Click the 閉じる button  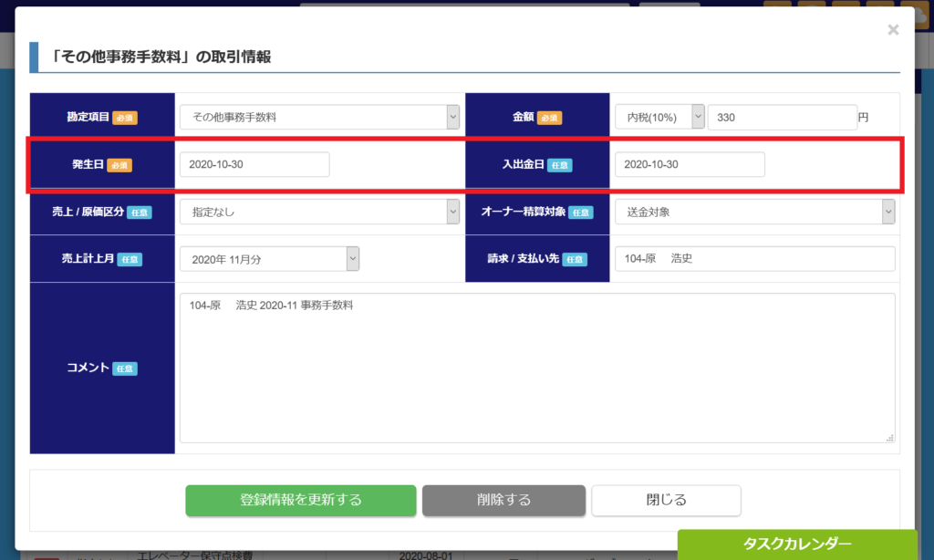[x=666, y=500]
